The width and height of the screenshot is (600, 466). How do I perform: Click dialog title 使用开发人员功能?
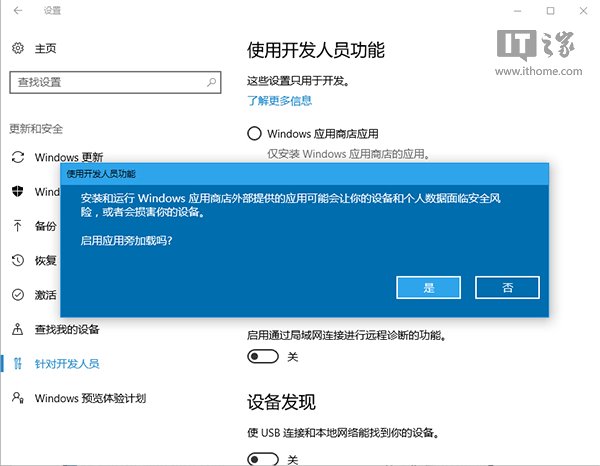(101, 174)
